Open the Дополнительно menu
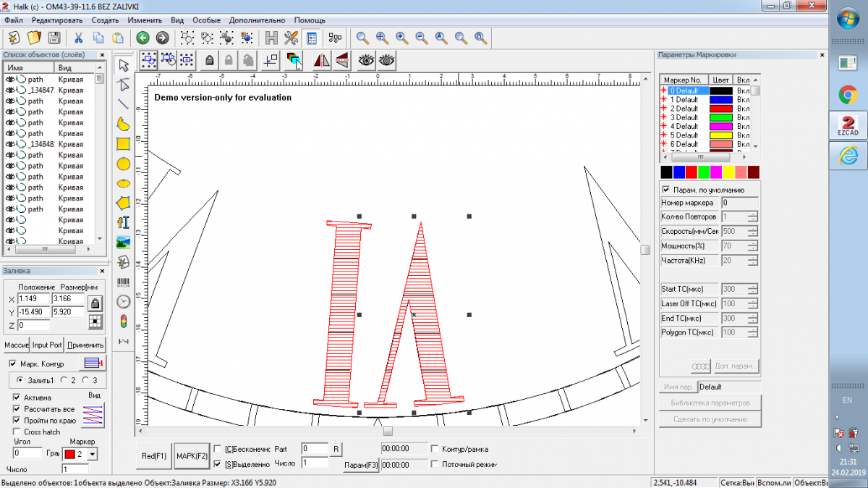The height and width of the screenshot is (488, 868). [x=258, y=20]
